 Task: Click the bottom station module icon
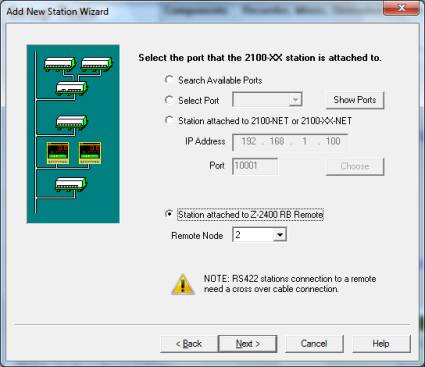[x=71, y=184]
